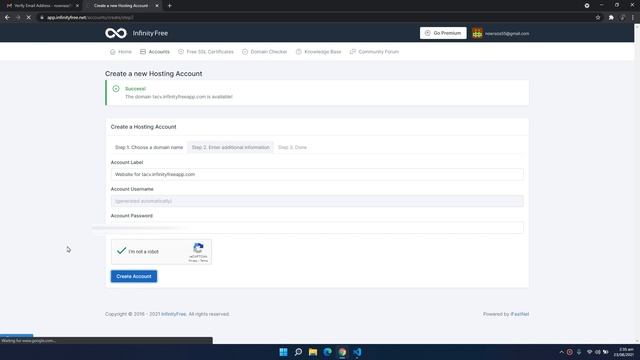Click the InfinityFree infinity logo

[116, 33]
